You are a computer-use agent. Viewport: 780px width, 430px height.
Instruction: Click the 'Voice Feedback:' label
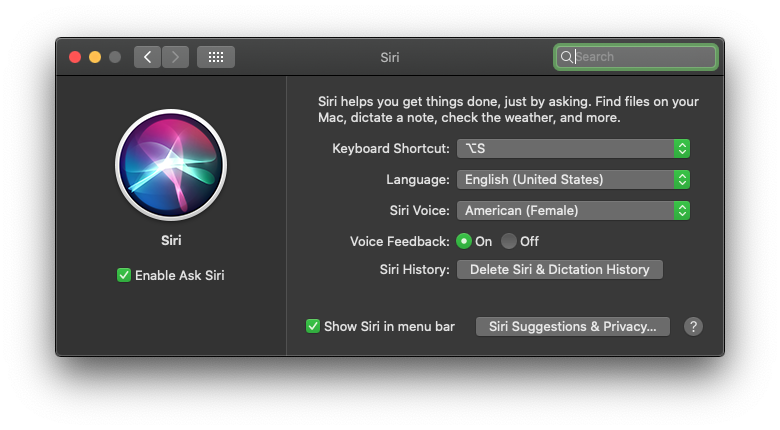399,242
